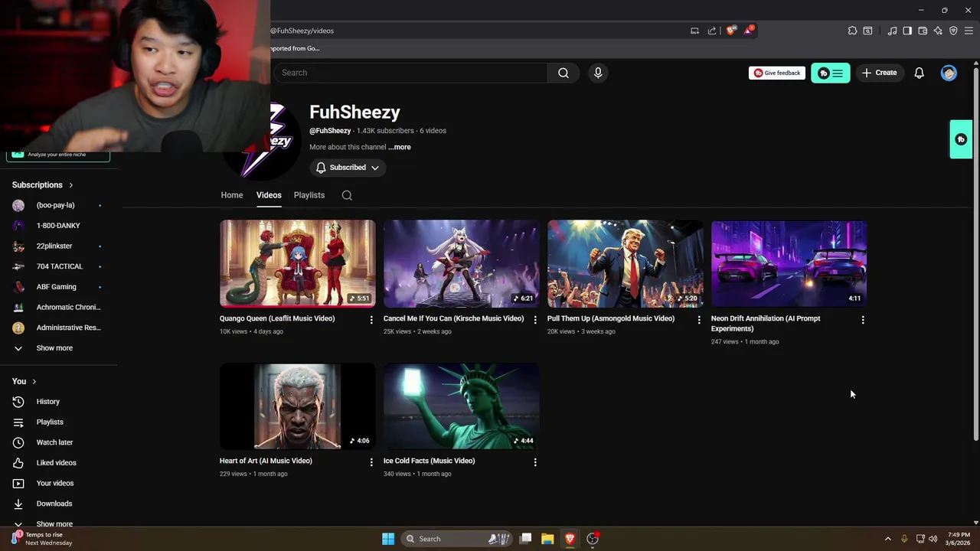The height and width of the screenshot is (551, 980).
Task: Open File Explorer from the taskbar
Action: pos(547,539)
